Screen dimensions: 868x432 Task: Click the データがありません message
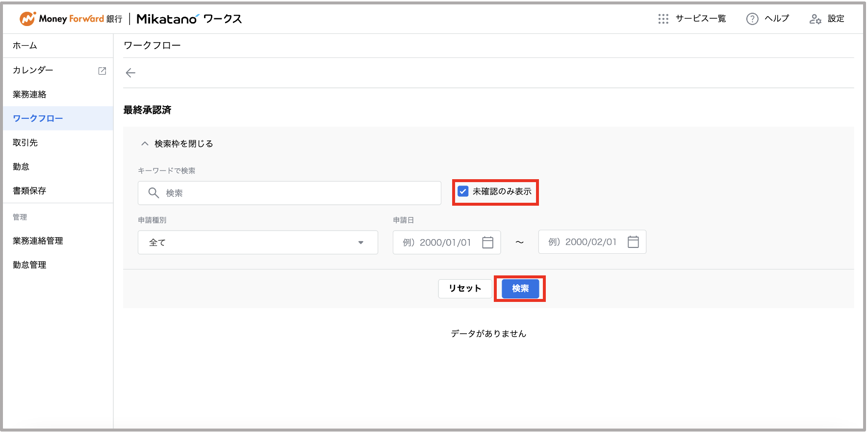click(488, 333)
